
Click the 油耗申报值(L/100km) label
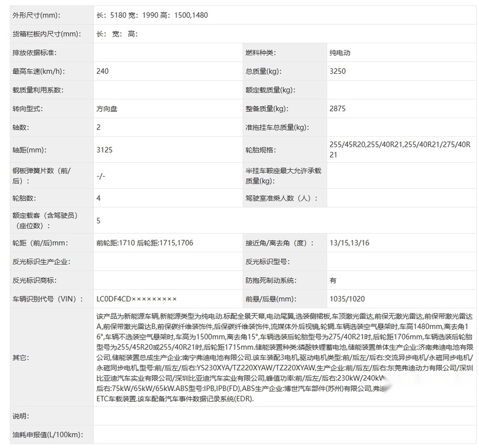(x=48, y=435)
